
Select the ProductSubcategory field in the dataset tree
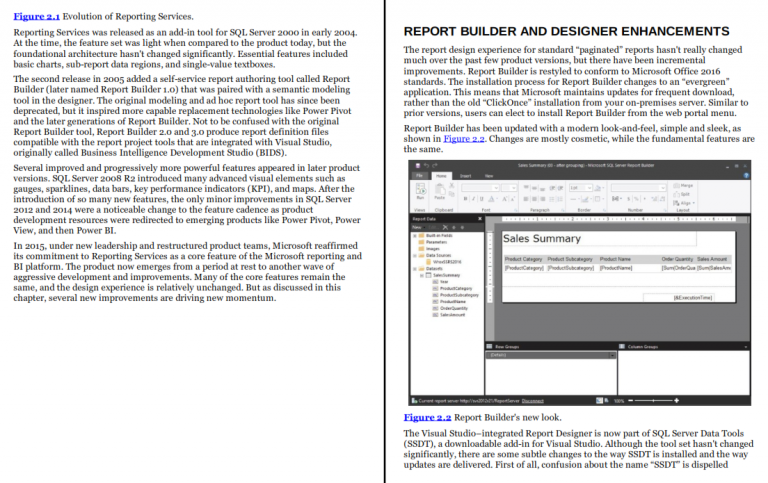click(x=456, y=295)
